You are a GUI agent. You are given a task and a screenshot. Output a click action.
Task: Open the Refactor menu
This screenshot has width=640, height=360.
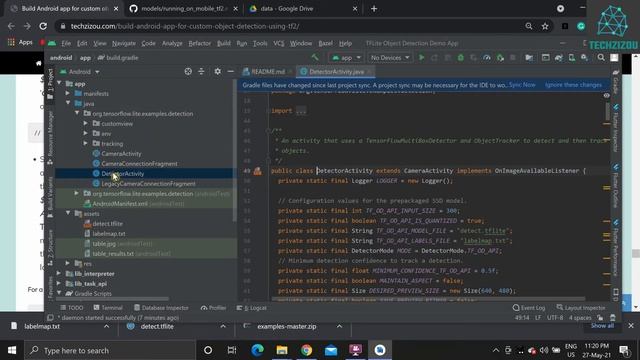[x=200, y=43]
